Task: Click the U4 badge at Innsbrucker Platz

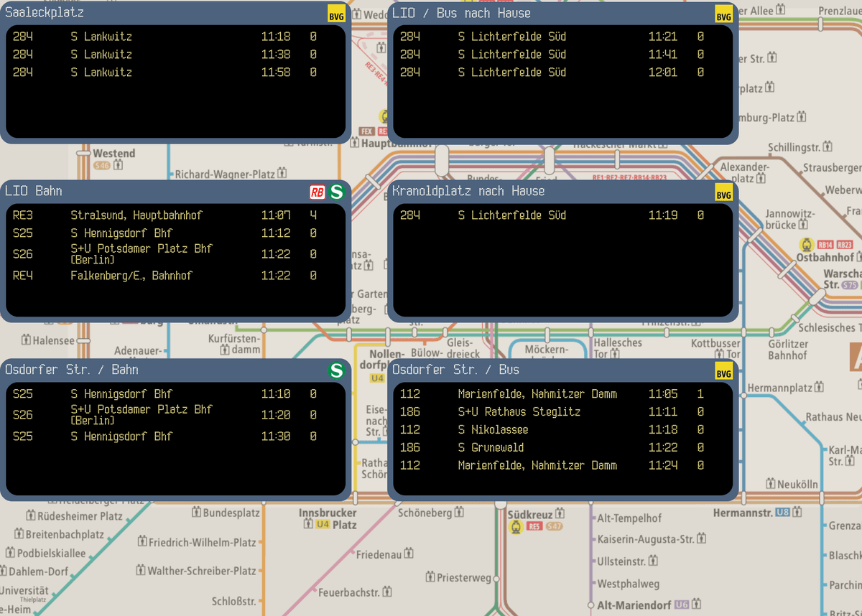Action: pyautogui.click(x=323, y=525)
